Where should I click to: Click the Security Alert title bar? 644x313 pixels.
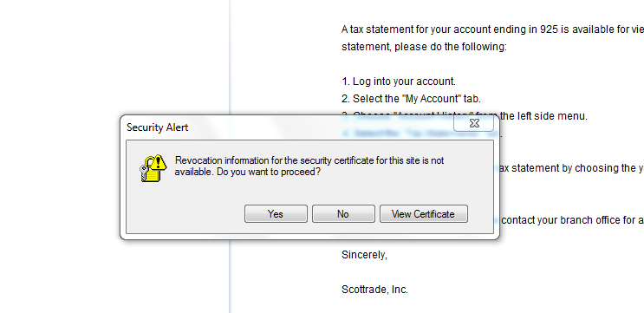point(288,127)
